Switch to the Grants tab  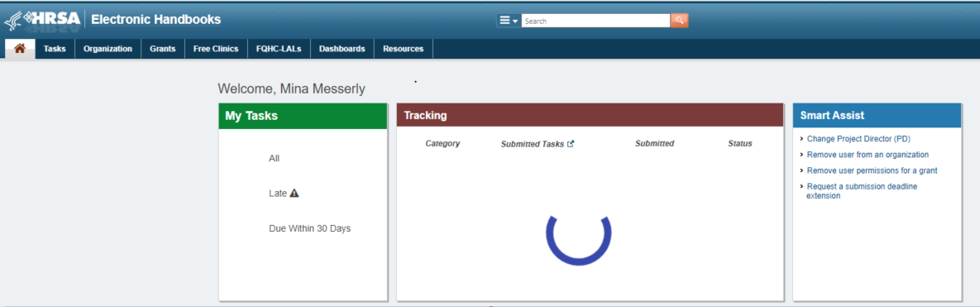[x=162, y=49]
